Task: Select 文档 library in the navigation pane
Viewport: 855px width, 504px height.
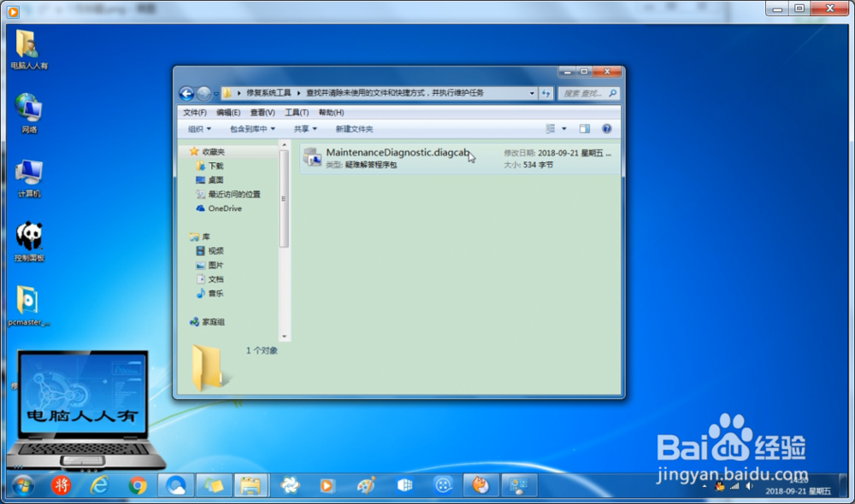Action: point(216,279)
